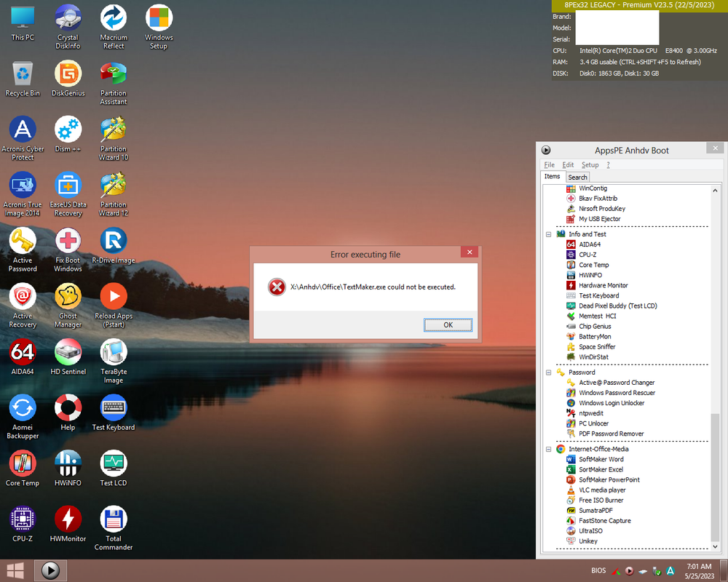Select the Core Temp desktop icon
Image resolution: width=728 pixels, height=582 pixels.
[23, 469]
